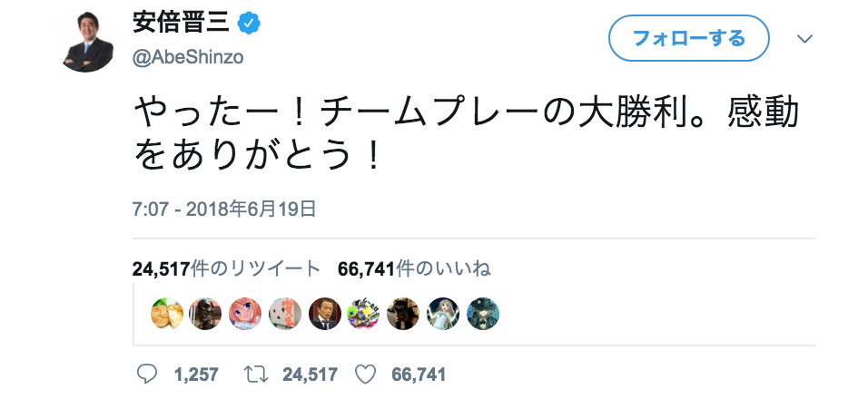
Task: Open the 安倍晋三 profile photo
Action: click(88, 42)
